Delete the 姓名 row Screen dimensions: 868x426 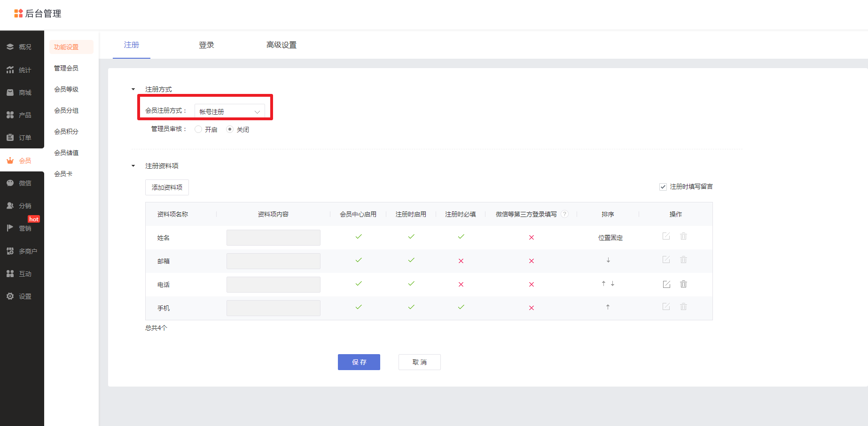pyautogui.click(x=684, y=236)
